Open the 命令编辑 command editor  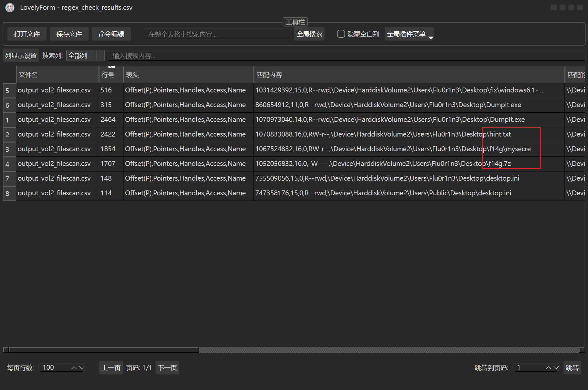click(x=111, y=34)
